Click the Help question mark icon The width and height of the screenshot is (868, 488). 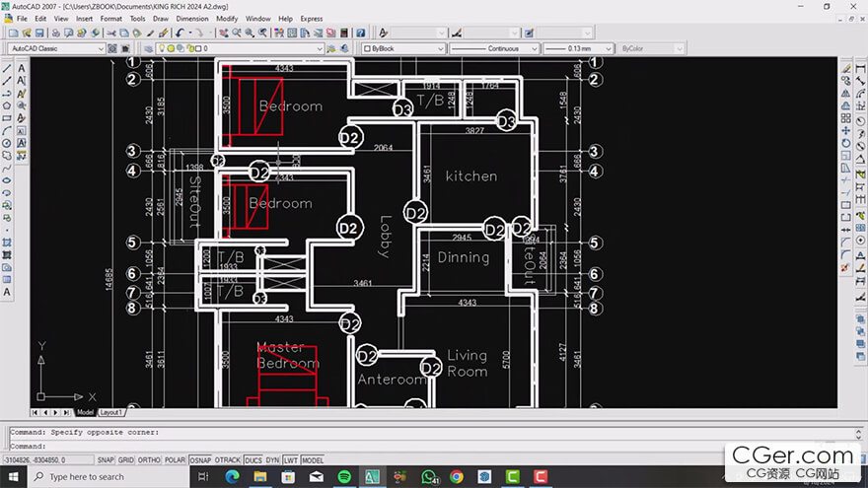(360, 33)
